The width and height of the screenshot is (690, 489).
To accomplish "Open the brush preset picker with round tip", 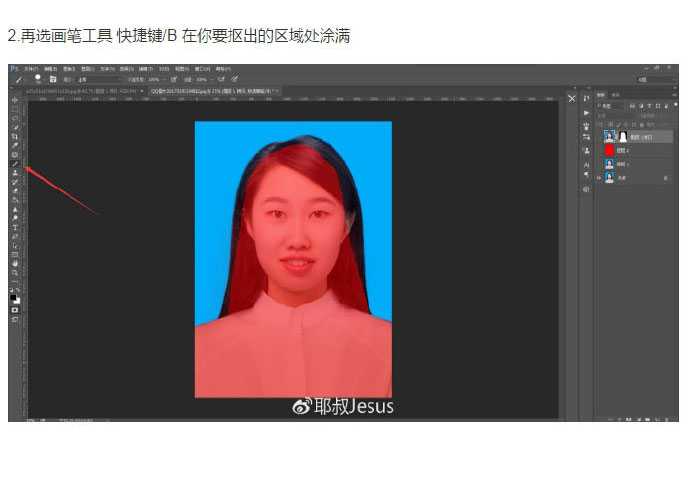I will click(38, 79).
